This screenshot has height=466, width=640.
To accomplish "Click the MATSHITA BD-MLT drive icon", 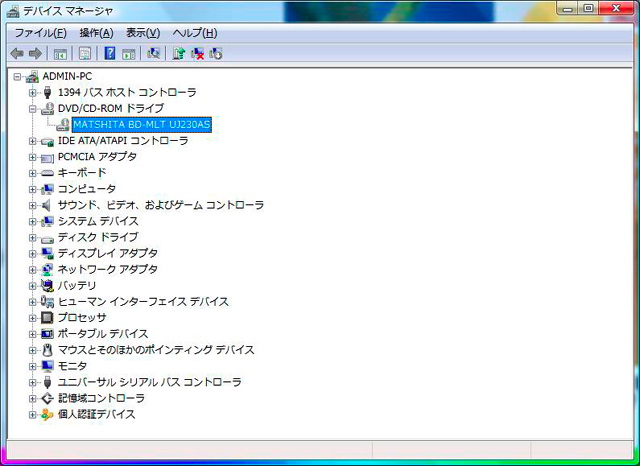I will click(63, 124).
